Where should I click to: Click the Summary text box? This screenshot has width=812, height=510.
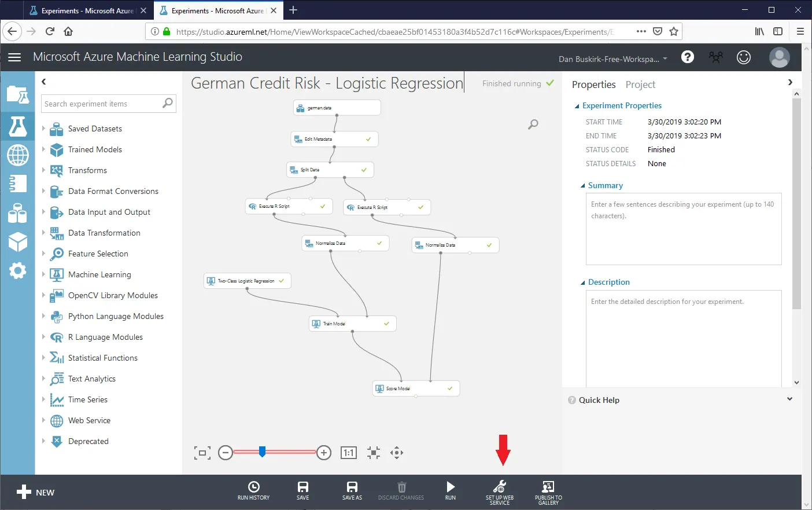pos(684,229)
